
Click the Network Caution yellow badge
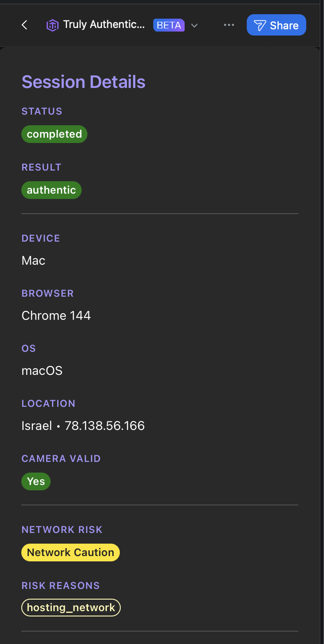pyautogui.click(x=71, y=553)
